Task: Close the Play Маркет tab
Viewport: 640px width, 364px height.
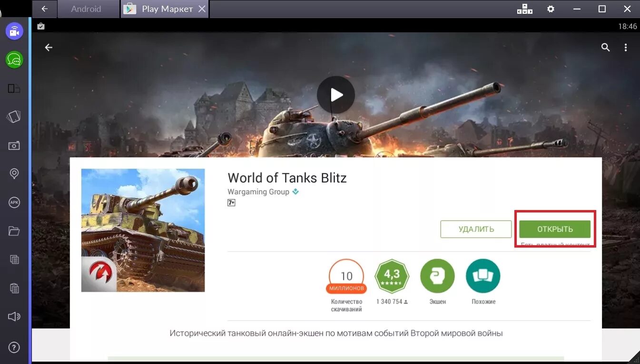Action: click(202, 9)
